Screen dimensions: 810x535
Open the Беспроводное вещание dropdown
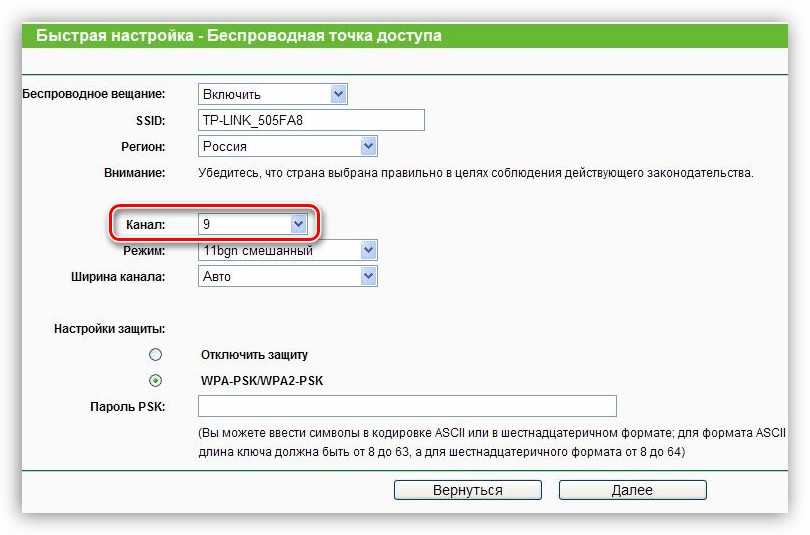tap(272, 94)
